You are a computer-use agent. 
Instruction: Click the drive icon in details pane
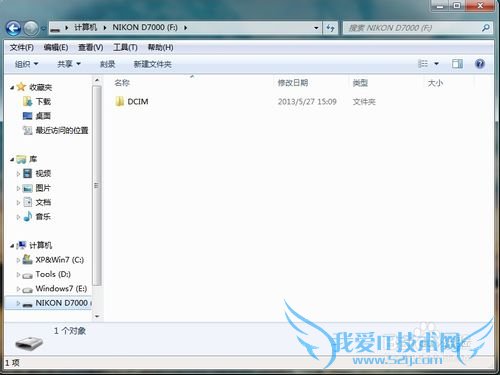click(x=29, y=343)
